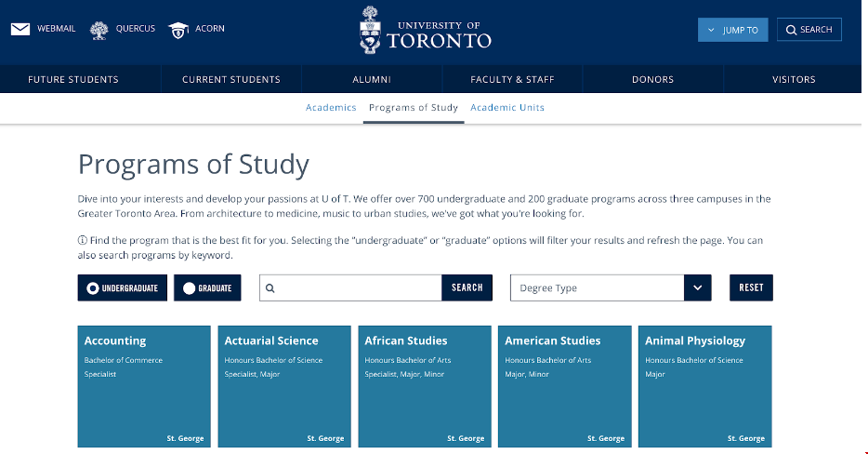Viewport: 868px width, 454px height.
Task: Go to the Faculty & Staff menu
Action: [512, 79]
